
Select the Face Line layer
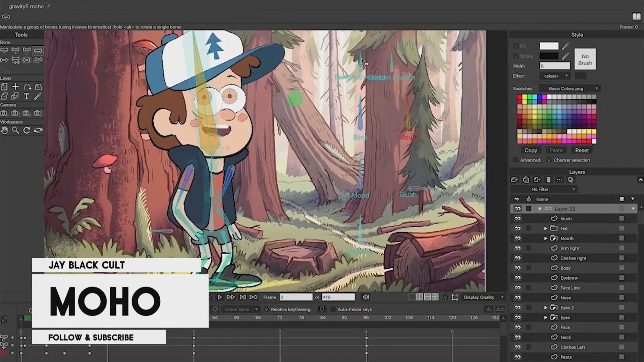[x=574, y=288]
